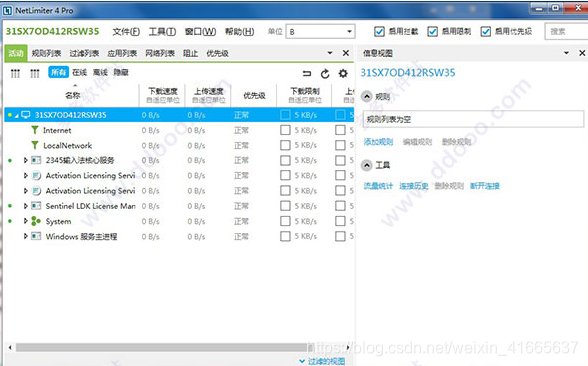
Task: Enable download limit checkbox for System row
Action: [285, 221]
